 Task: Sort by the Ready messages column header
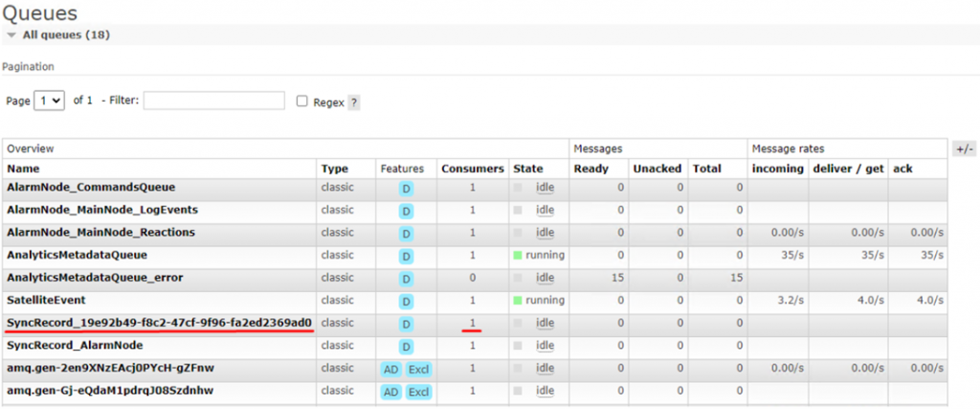[590, 169]
